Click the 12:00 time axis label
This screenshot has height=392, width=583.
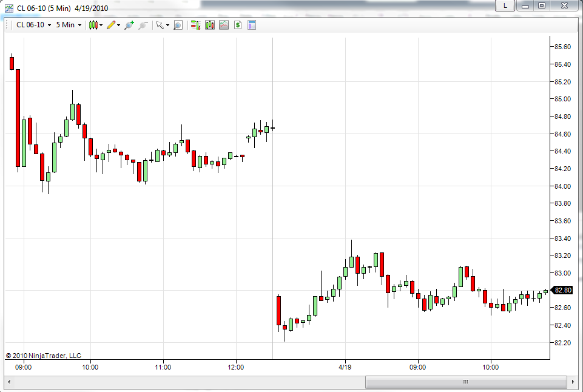point(236,367)
